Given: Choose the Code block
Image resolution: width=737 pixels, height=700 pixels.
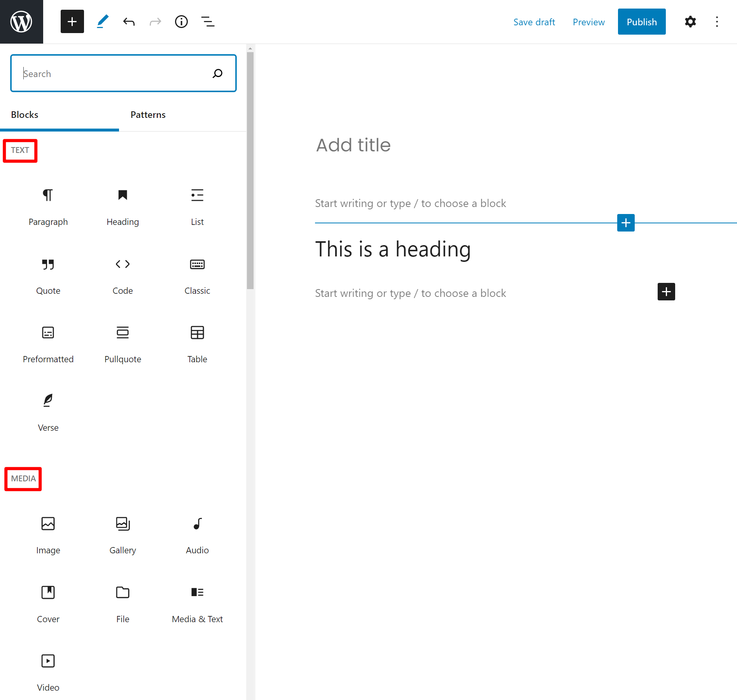Looking at the screenshot, I should (123, 275).
